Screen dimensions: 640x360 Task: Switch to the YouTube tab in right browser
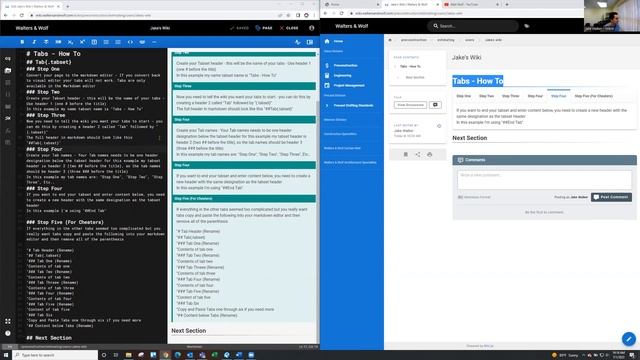point(471,4)
